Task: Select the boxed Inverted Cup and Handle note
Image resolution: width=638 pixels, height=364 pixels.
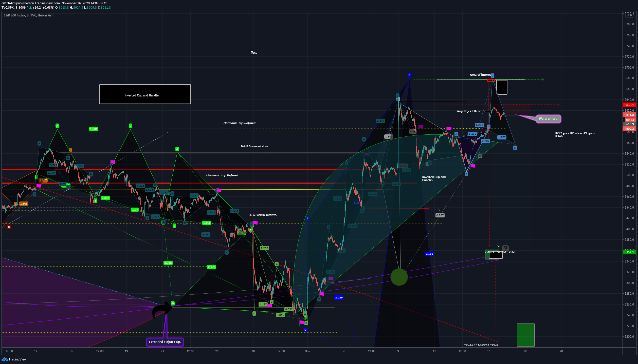Action: pos(145,94)
